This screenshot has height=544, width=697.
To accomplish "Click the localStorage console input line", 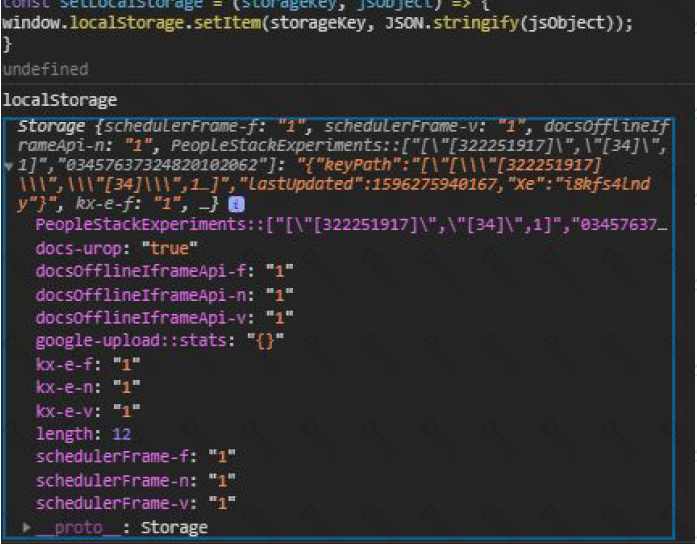I will click(60, 100).
